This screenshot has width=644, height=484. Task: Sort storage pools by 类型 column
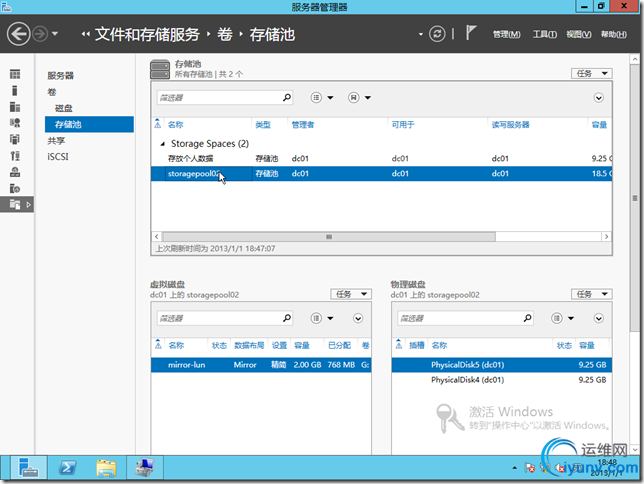click(263, 125)
